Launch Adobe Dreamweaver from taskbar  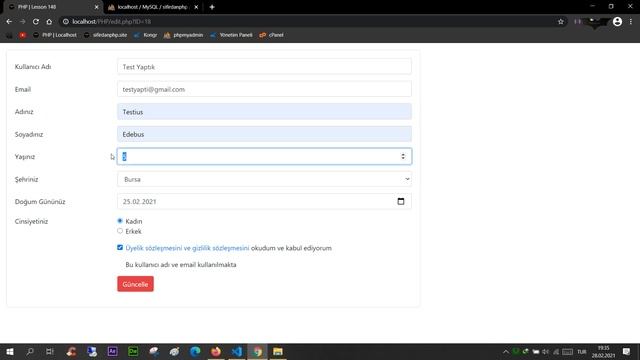tap(133, 351)
